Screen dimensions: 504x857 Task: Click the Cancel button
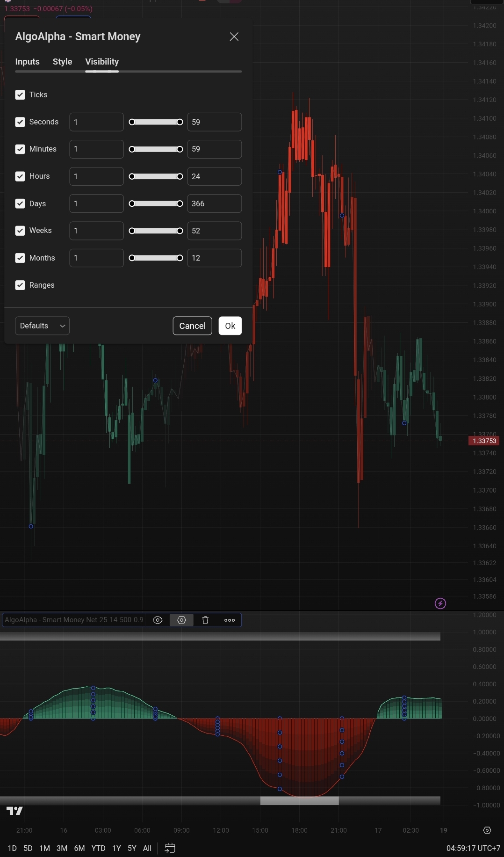coord(192,326)
